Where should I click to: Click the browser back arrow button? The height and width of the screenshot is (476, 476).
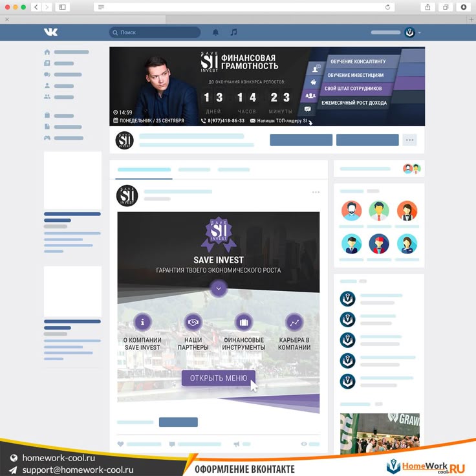36,7
